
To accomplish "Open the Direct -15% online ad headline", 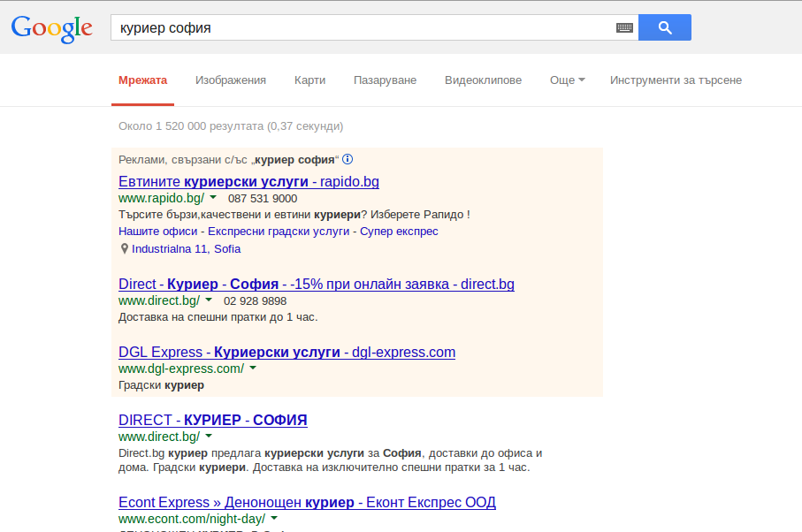I will [316, 285].
